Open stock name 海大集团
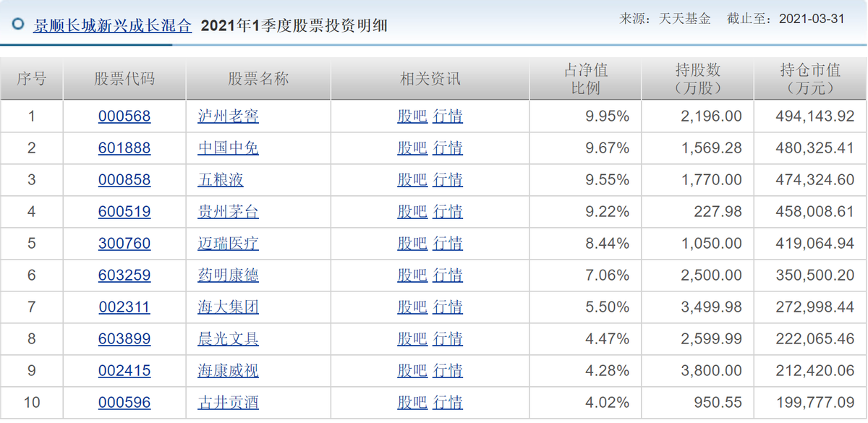This screenshot has width=868, height=423. (x=229, y=307)
